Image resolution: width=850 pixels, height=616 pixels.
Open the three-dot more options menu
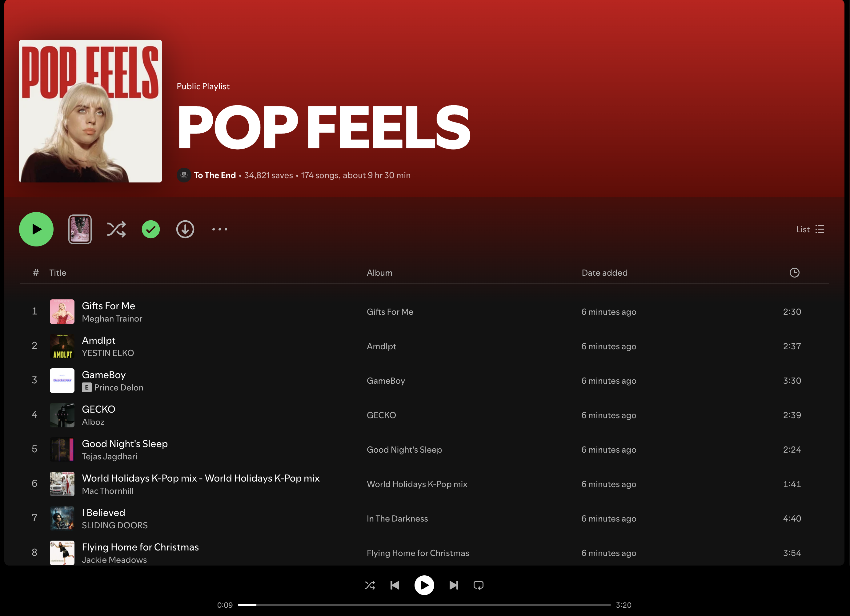220,229
